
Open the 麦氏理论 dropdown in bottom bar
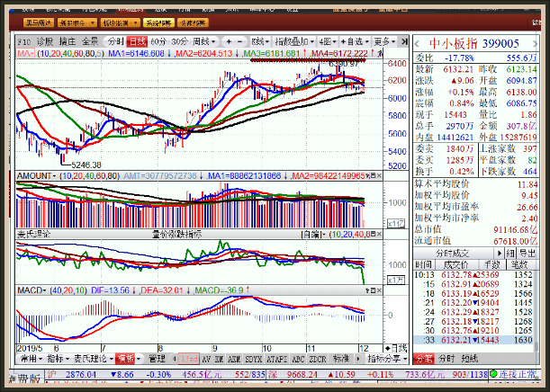coord(94,359)
